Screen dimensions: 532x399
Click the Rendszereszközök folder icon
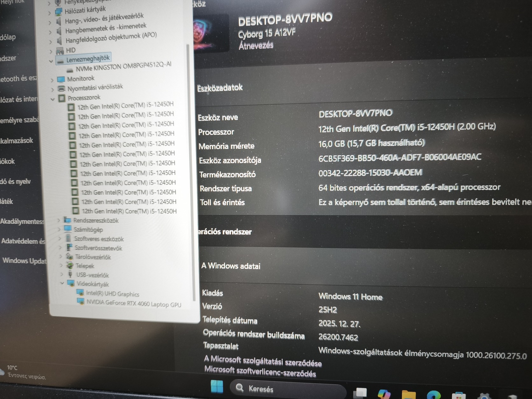click(67, 220)
